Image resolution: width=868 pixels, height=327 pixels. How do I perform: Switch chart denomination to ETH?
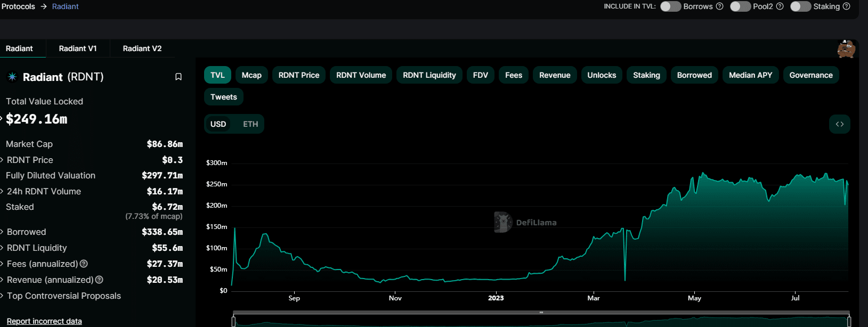(x=250, y=124)
